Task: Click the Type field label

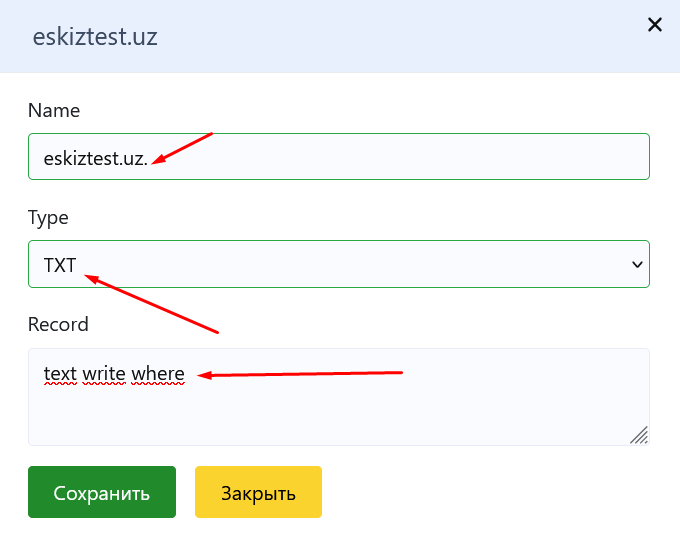Action: point(48,217)
